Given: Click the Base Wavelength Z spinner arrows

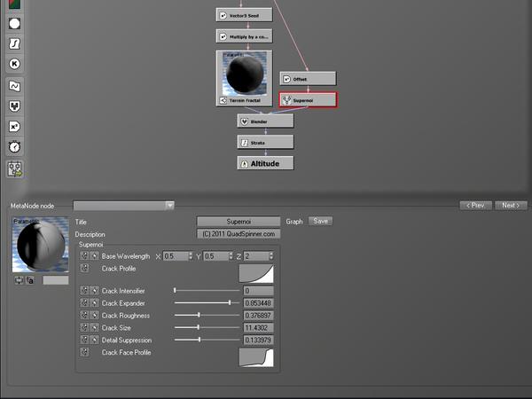Looking at the screenshot, I should [271, 256].
